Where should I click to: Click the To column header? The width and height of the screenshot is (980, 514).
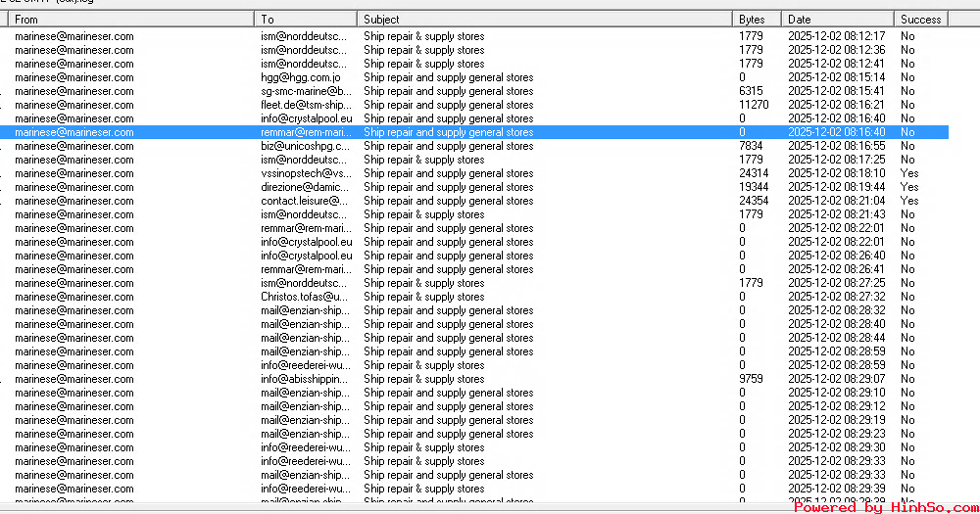(305, 20)
